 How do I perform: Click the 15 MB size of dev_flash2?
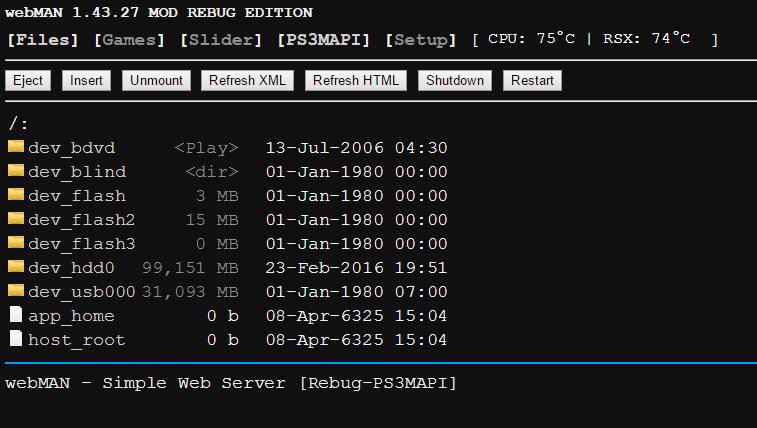pos(212,220)
